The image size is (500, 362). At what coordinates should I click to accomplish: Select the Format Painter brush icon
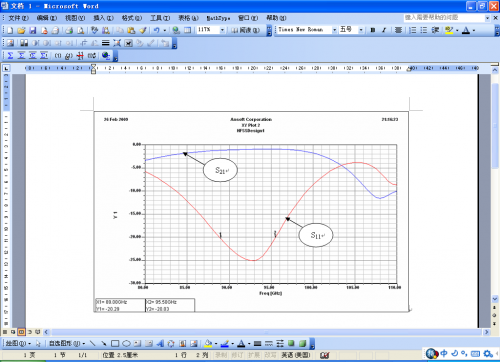pyautogui.click(x=143, y=30)
